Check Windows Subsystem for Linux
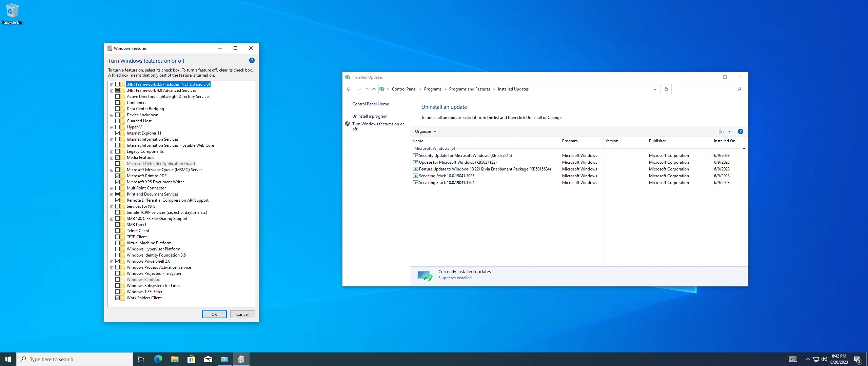The height and width of the screenshot is (366, 868). click(117, 286)
